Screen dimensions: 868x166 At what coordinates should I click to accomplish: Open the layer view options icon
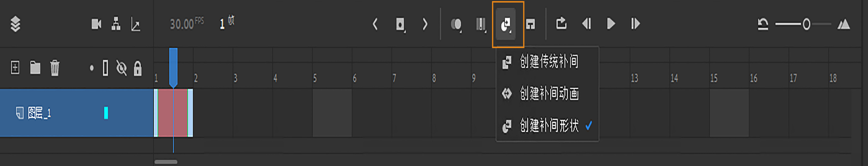pyautogui.click(x=15, y=24)
